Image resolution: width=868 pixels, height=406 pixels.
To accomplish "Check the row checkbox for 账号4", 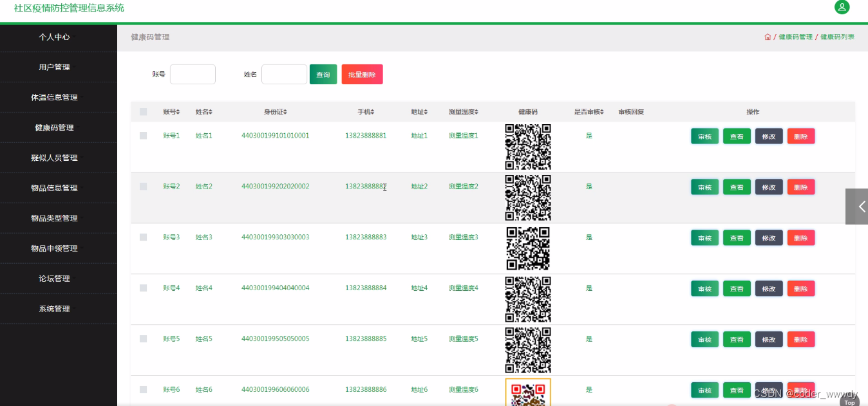I will 144,288.
